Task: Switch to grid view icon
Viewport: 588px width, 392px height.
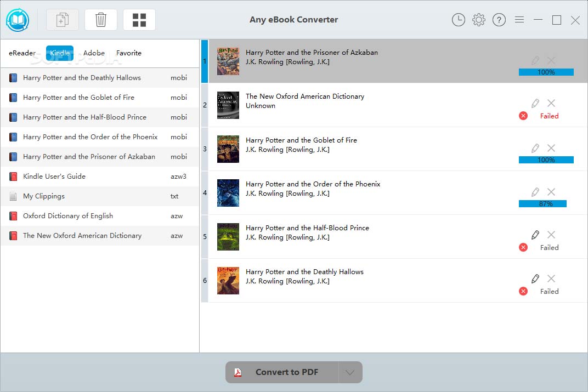Action: pyautogui.click(x=139, y=20)
